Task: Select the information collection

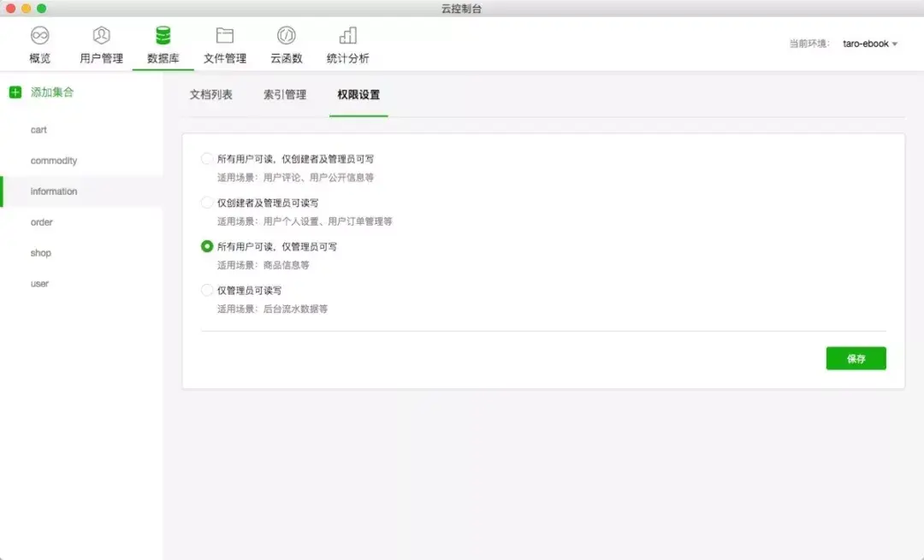Action: coord(81,192)
